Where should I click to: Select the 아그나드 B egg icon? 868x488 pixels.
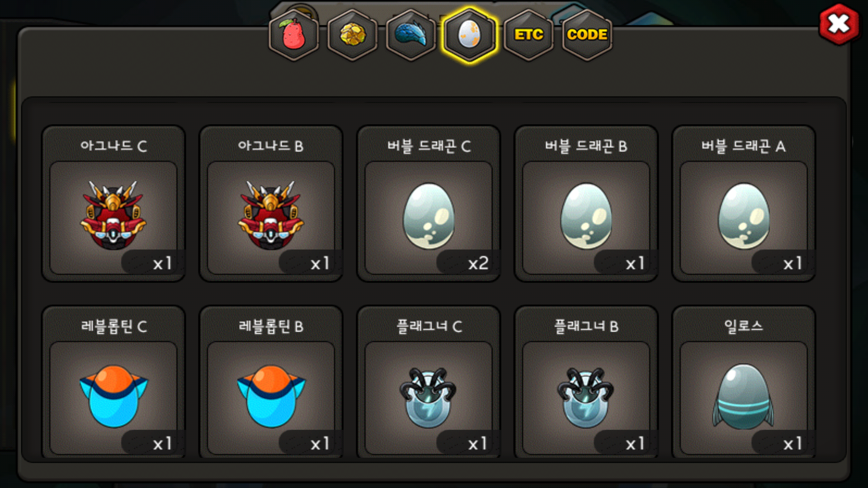coord(271,216)
